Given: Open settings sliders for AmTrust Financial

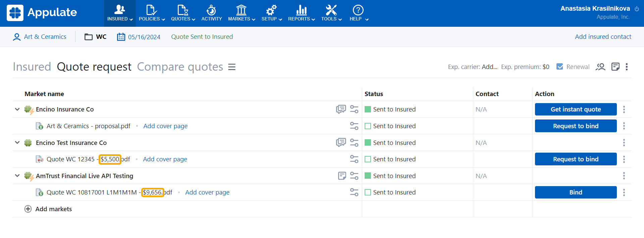Looking at the screenshot, I should click(x=354, y=176).
